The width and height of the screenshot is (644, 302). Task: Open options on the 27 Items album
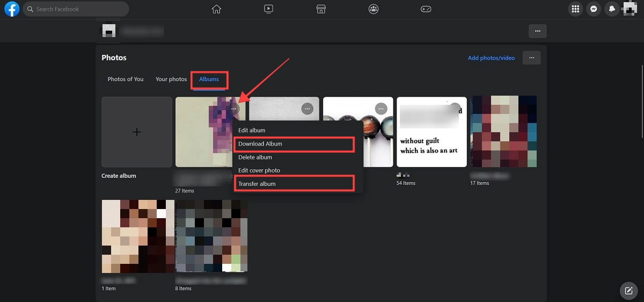click(x=233, y=109)
